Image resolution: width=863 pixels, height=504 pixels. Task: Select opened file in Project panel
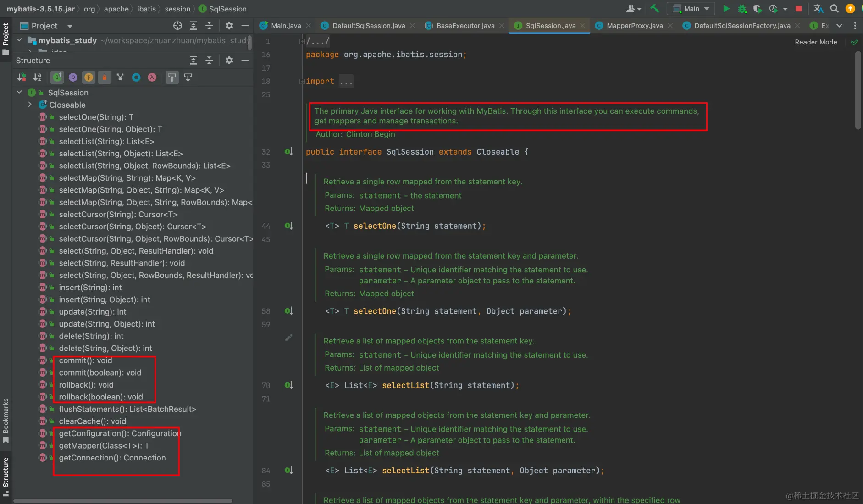coord(177,26)
